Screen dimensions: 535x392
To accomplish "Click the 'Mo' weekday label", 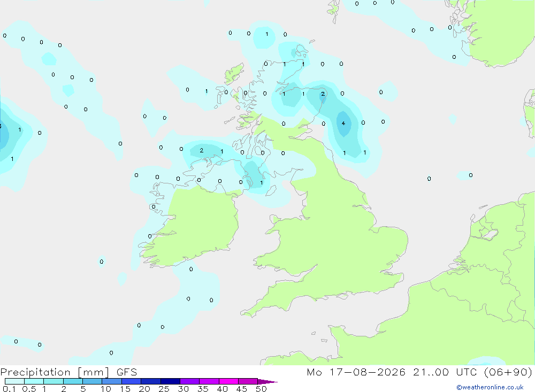I will tap(314, 372).
